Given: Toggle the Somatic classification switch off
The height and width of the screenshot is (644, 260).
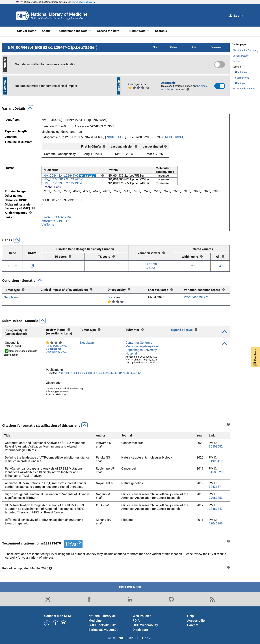Looking at the screenshot, I should 220,86.
